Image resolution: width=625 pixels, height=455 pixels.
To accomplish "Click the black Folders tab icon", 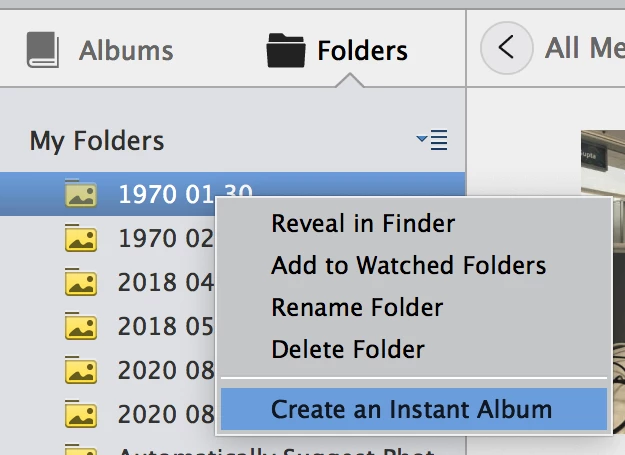I will click(286, 50).
